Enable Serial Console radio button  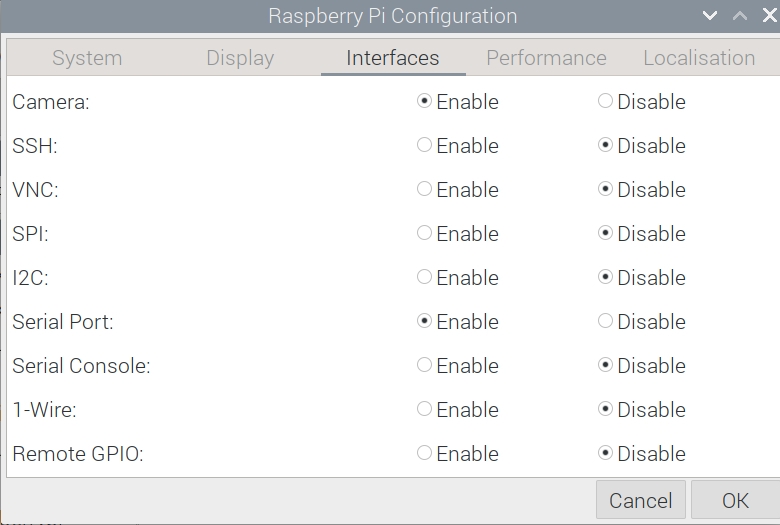click(425, 365)
